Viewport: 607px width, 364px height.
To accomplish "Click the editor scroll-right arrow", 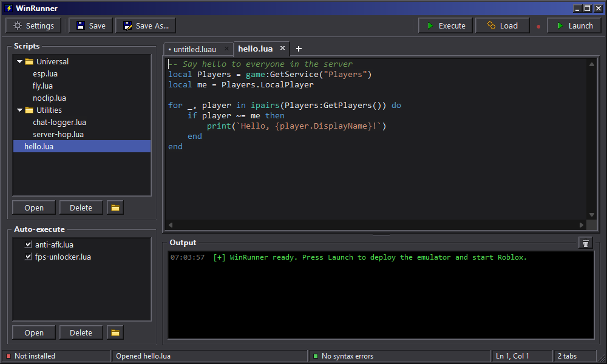I will pyautogui.click(x=582, y=224).
